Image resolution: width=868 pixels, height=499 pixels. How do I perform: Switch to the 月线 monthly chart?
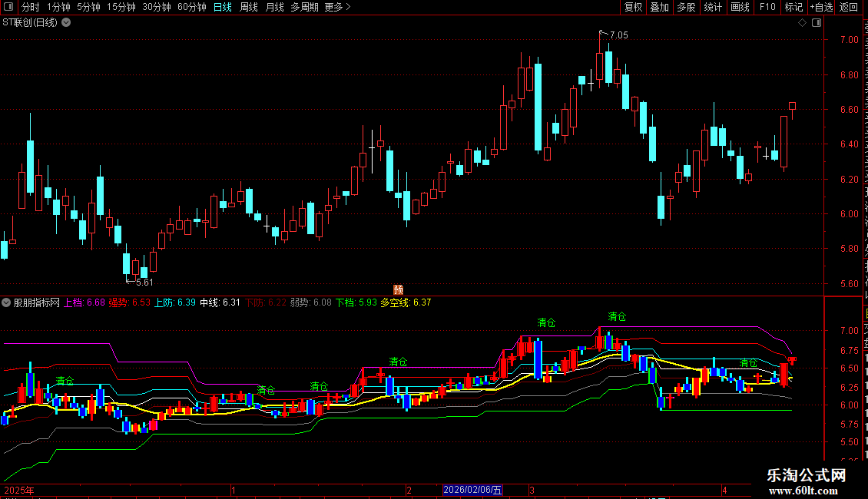[x=274, y=7]
